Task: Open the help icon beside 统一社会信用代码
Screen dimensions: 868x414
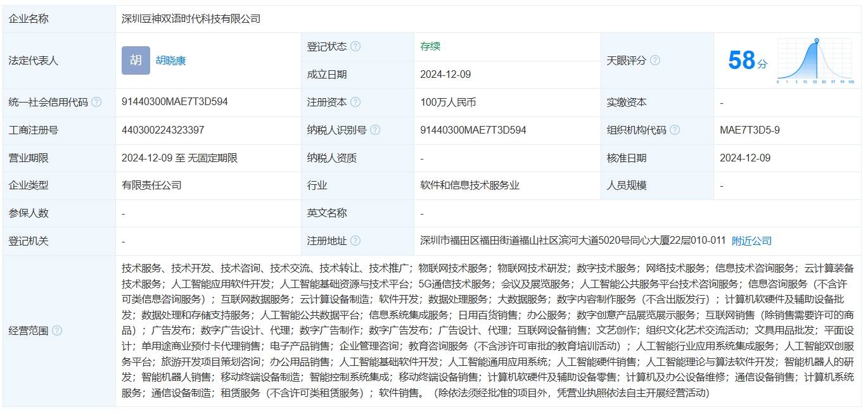Action: coord(96,102)
